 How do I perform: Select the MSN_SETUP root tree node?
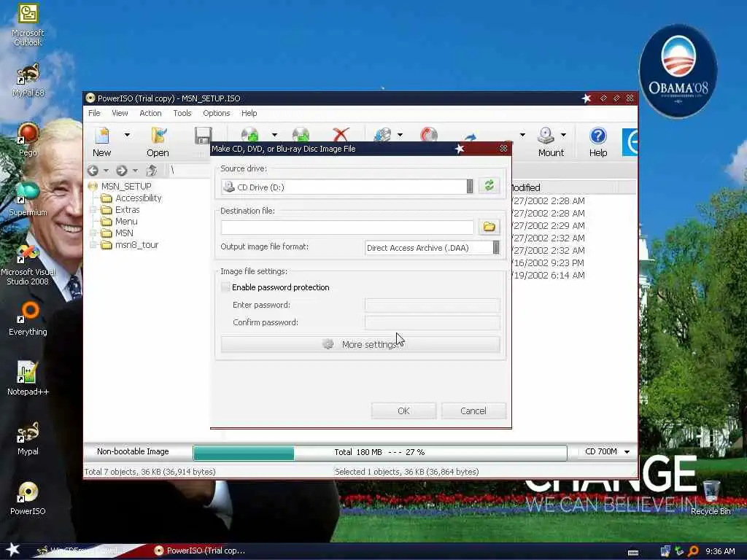(126, 186)
